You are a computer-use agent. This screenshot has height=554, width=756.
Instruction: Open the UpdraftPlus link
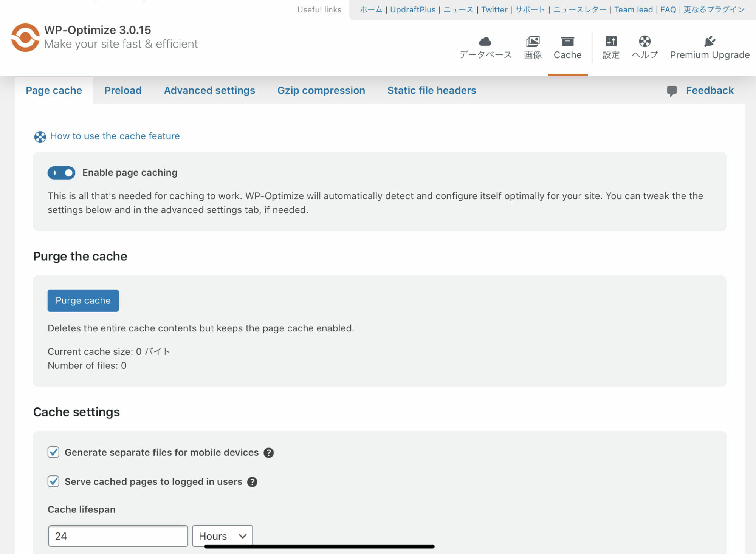(x=413, y=10)
